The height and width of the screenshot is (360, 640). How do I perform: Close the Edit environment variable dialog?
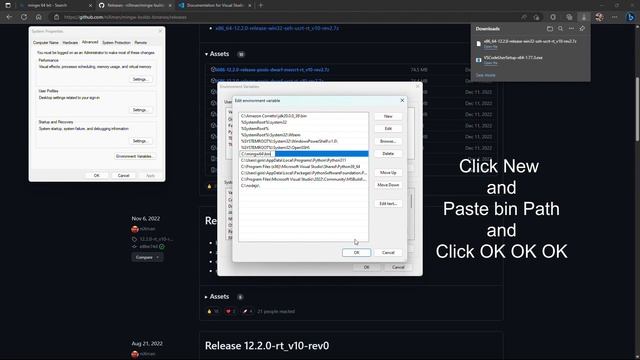point(402,100)
